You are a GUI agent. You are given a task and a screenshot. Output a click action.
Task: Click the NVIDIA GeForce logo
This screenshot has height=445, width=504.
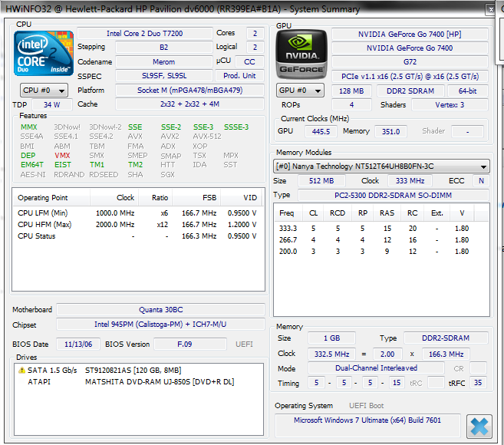[x=301, y=54]
